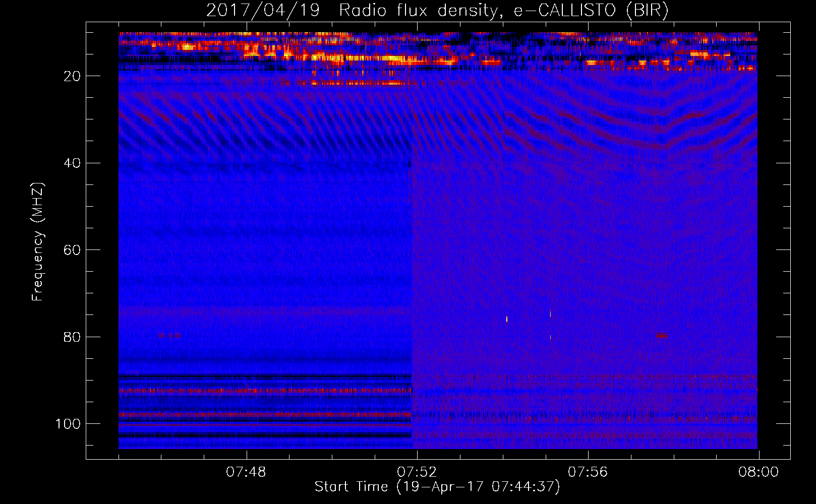816x504 pixels.
Task: Click the red marker near 80 MHz at 07:57
Action: coord(661,335)
